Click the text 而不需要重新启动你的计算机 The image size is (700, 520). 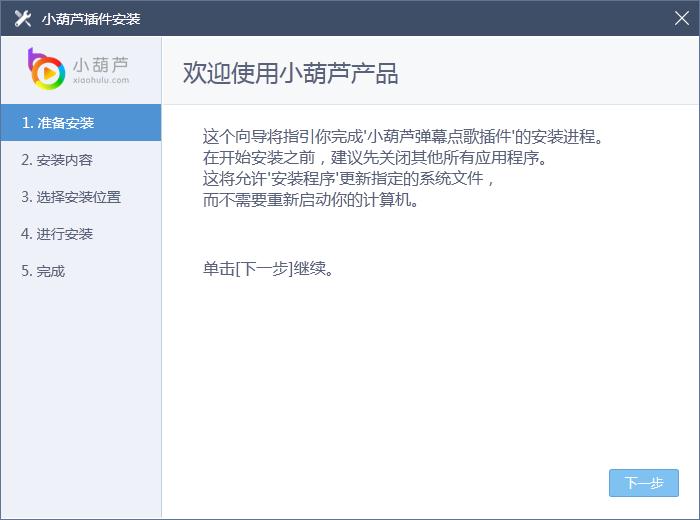311,200
